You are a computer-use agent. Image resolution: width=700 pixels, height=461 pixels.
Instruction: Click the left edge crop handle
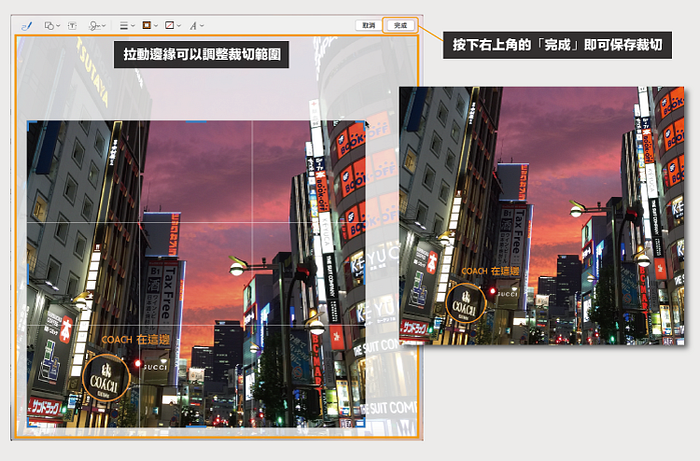pyautogui.click(x=28, y=274)
